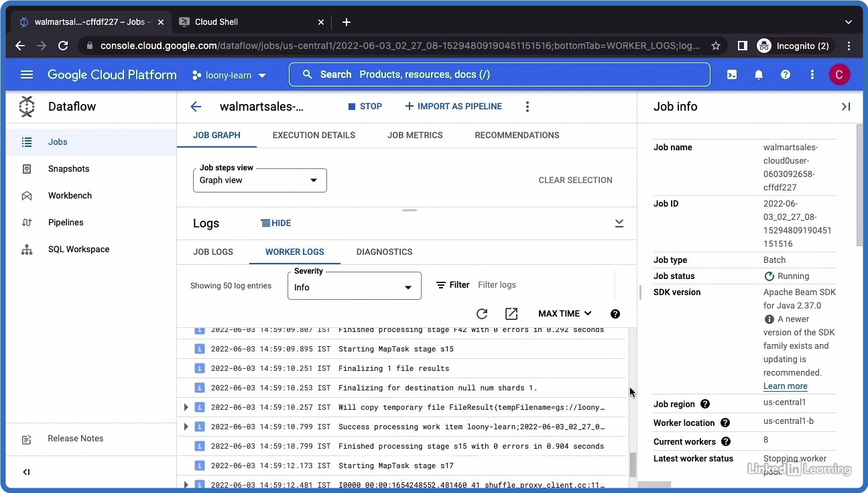
Task: Click the Dataflow product logo
Action: point(27,107)
